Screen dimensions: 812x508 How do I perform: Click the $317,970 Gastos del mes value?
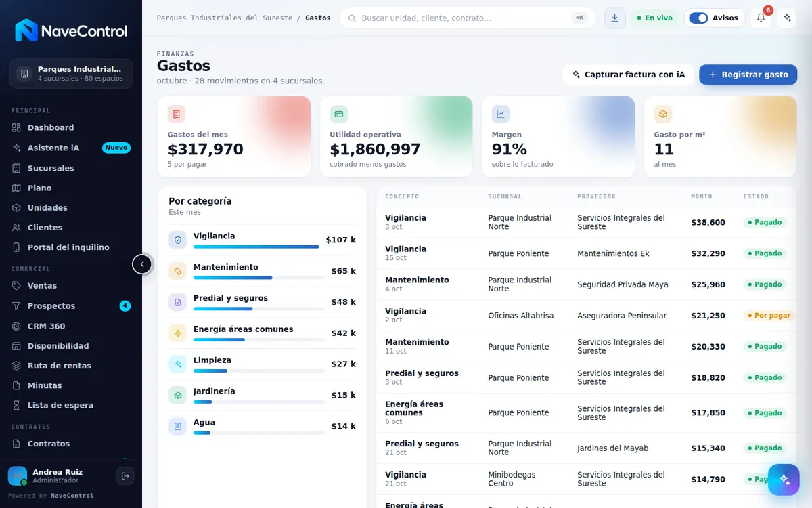[205, 149]
